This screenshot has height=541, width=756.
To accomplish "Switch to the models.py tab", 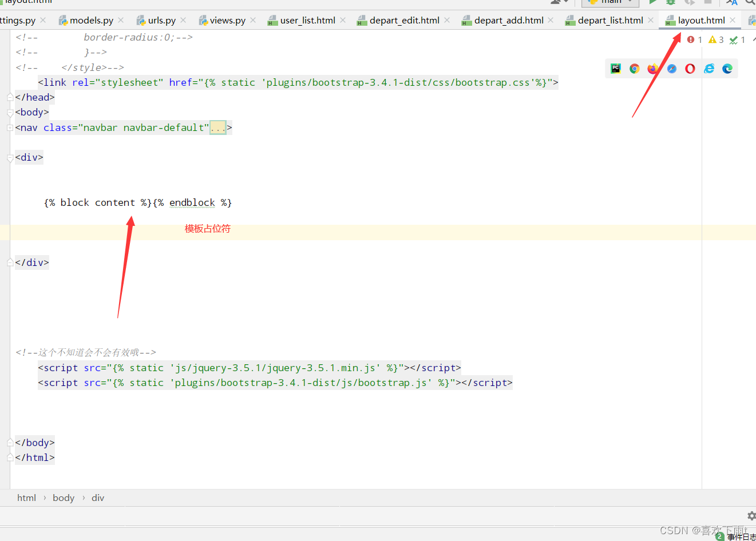I will [92, 20].
